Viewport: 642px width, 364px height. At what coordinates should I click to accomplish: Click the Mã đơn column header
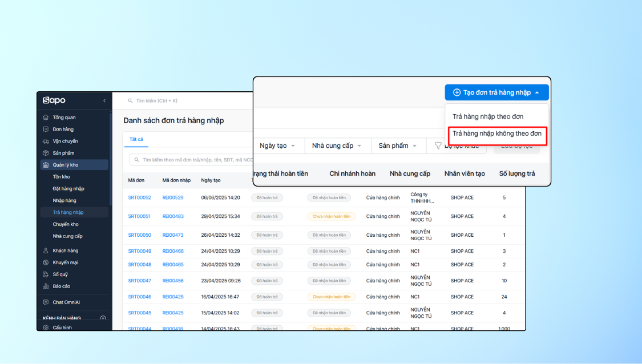pos(136,180)
